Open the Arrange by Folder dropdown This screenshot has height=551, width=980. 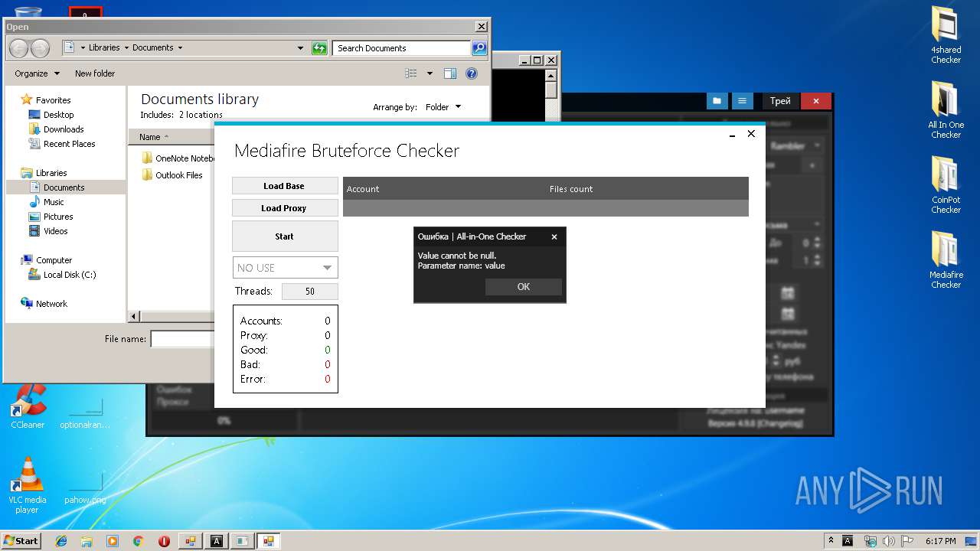[443, 107]
